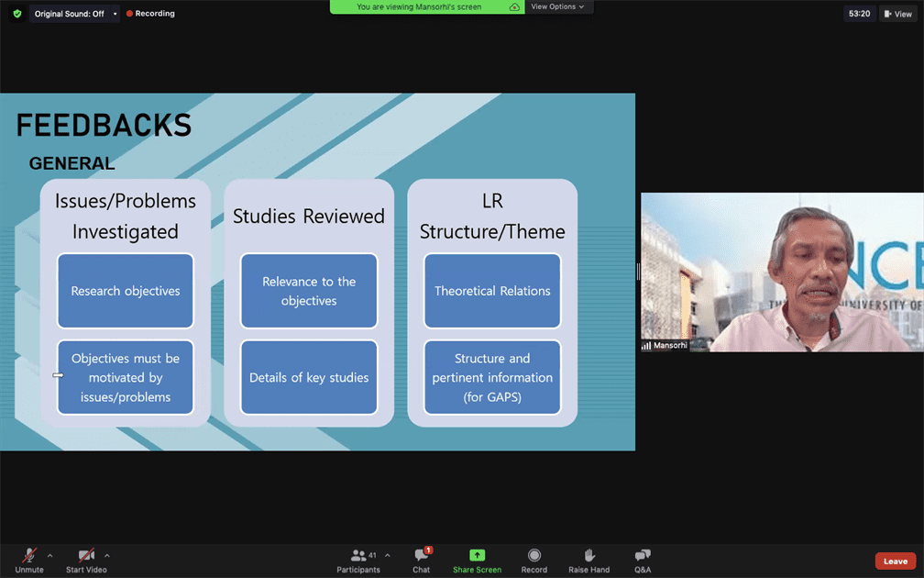
Task: Leave the meeting
Action: 895,560
